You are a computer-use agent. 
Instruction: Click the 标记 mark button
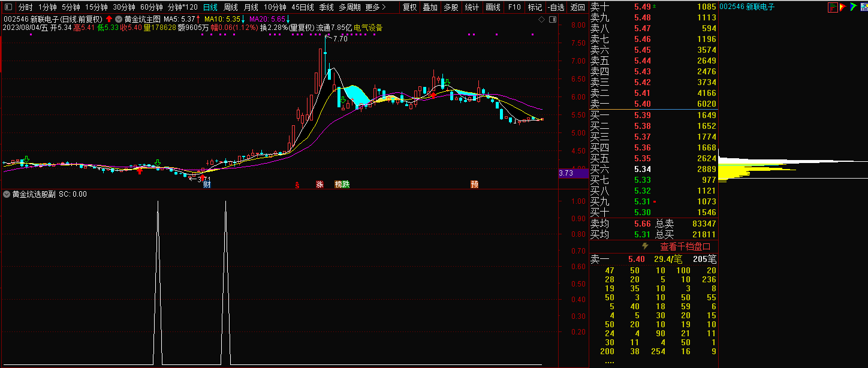(535, 8)
